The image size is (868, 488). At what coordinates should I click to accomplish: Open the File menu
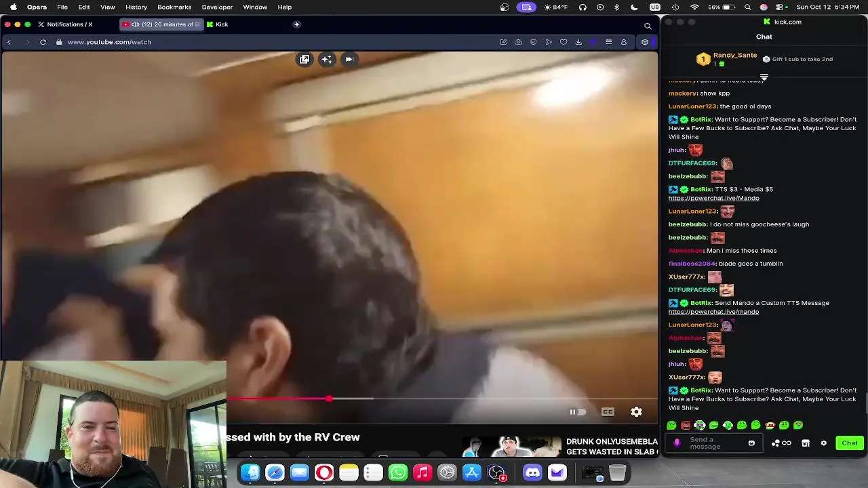point(62,7)
